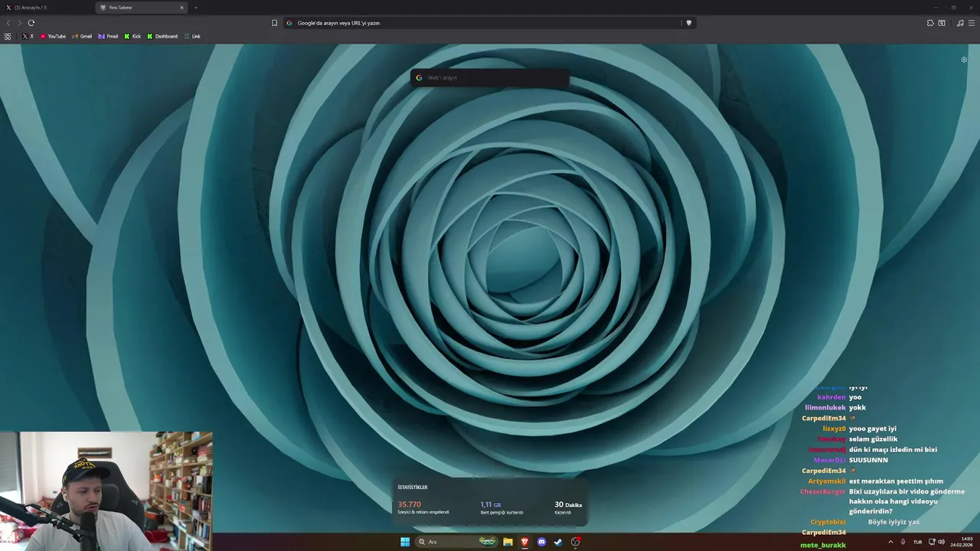This screenshot has height=551, width=980.
Task: Click chat message selam güzellik
Action: tap(873, 439)
